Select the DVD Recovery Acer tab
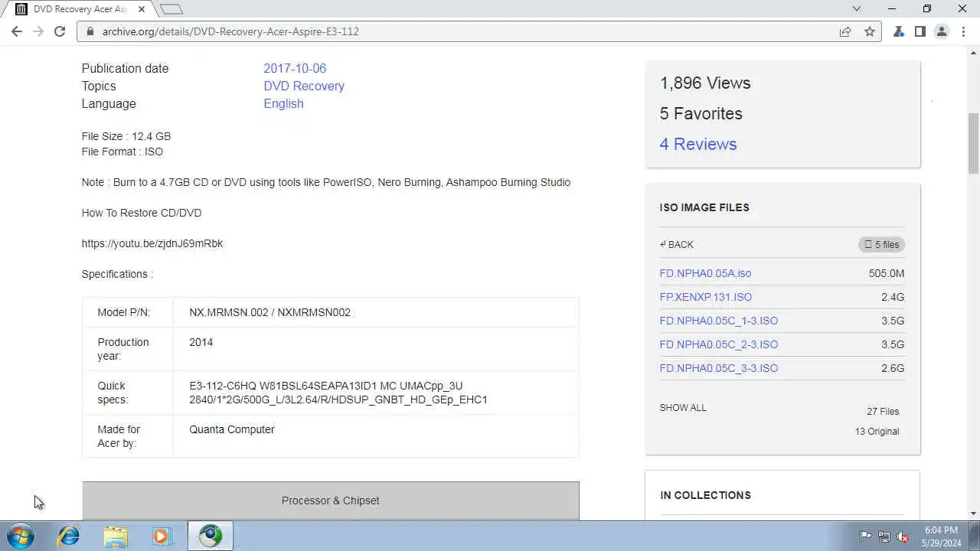 80,9
